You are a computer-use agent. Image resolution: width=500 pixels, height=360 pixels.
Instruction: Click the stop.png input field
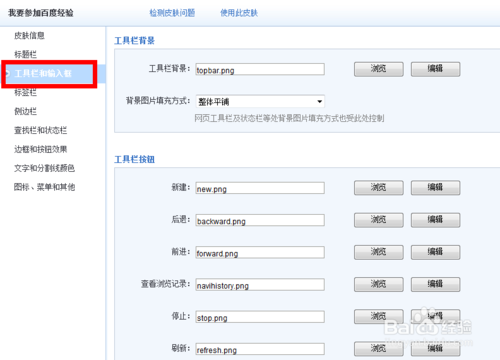point(260,317)
